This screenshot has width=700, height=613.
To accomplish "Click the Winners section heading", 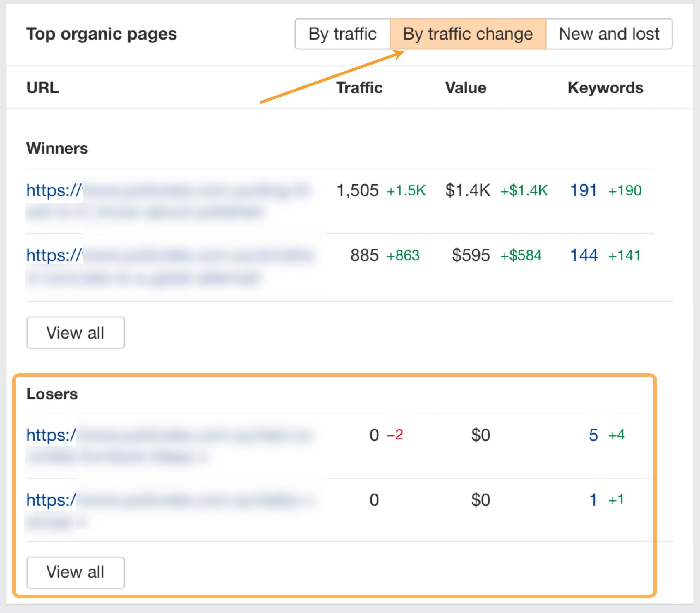I will 58,148.
